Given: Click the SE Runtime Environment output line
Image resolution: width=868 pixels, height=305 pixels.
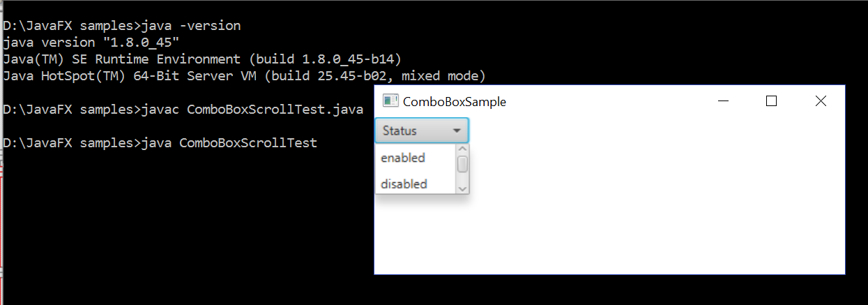Looking at the screenshot, I should tap(202, 59).
